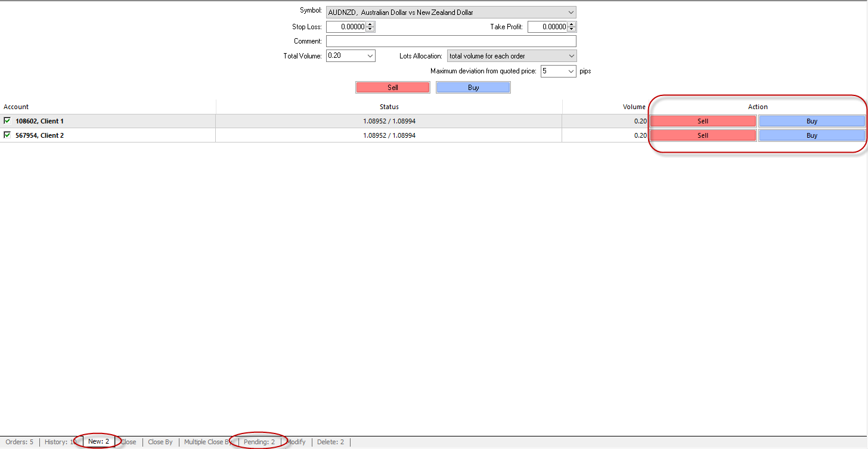This screenshot has height=449, width=868.
Task: Open the History tab
Action: point(59,442)
